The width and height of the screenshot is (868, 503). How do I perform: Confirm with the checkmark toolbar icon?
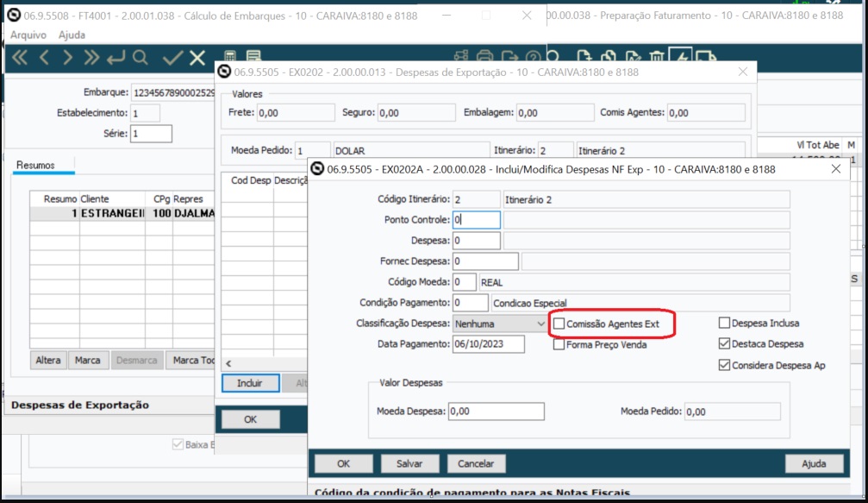click(172, 58)
